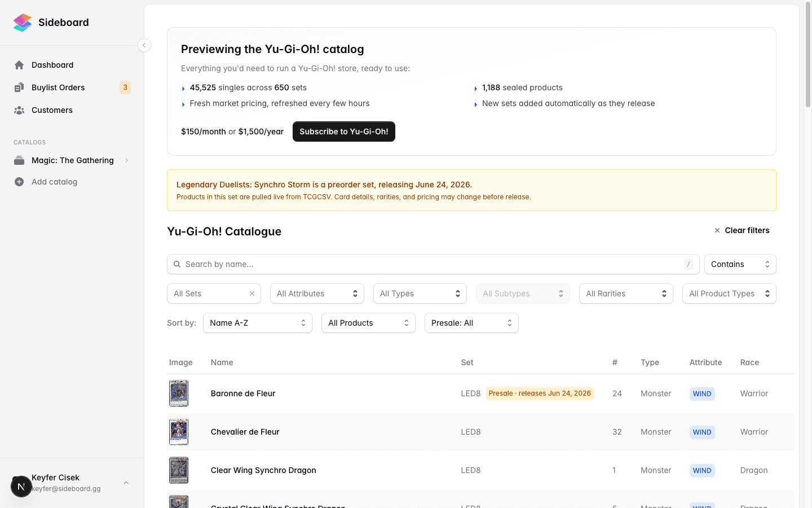Open the All Types dropdown
The width and height of the screenshot is (812, 508).
(420, 294)
